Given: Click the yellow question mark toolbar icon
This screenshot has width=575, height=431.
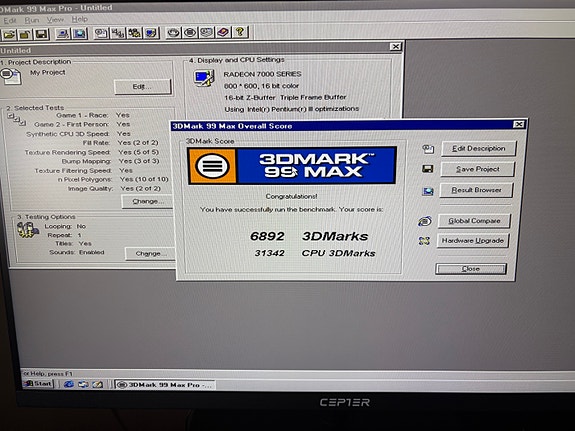Looking at the screenshot, I should pos(240,32).
